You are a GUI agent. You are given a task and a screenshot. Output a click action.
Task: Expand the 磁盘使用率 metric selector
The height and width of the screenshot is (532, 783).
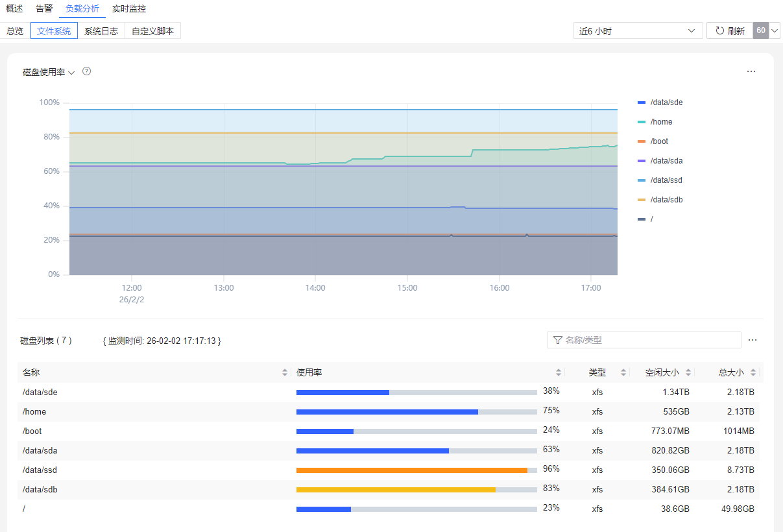click(49, 72)
